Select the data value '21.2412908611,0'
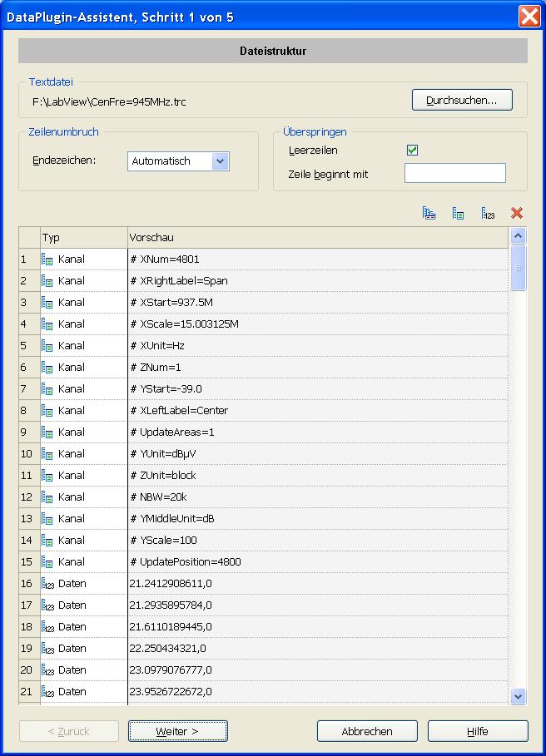The image size is (546, 756). [x=171, y=584]
